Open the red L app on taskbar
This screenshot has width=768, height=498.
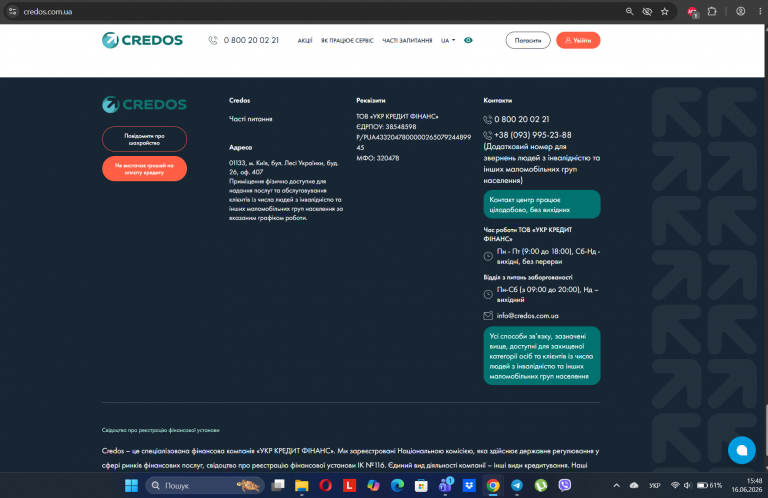[349, 485]
